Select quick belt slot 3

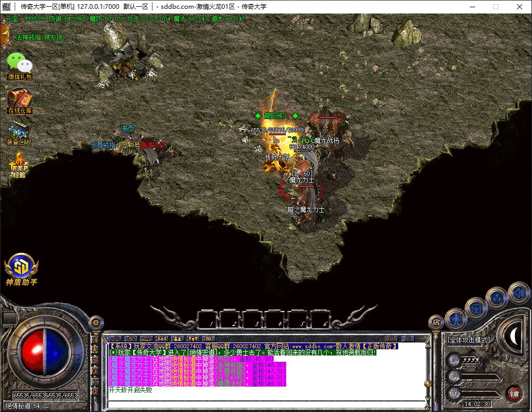(x=253, y=320)
